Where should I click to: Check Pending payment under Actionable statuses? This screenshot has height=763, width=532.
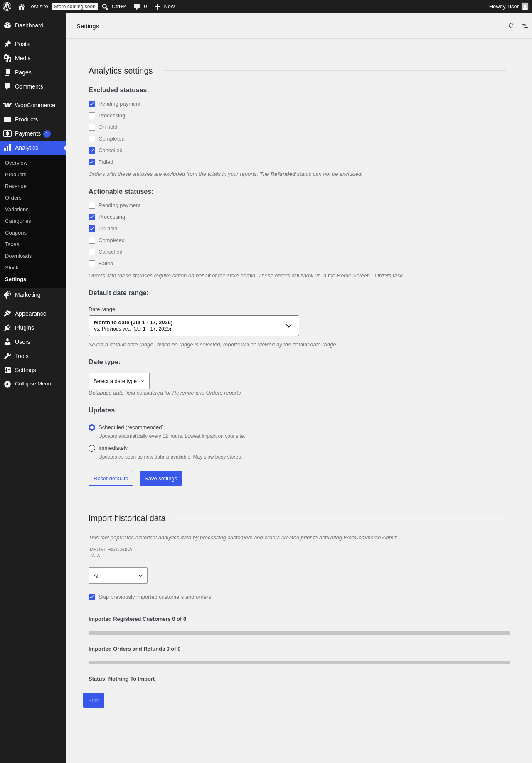(92, 205)
